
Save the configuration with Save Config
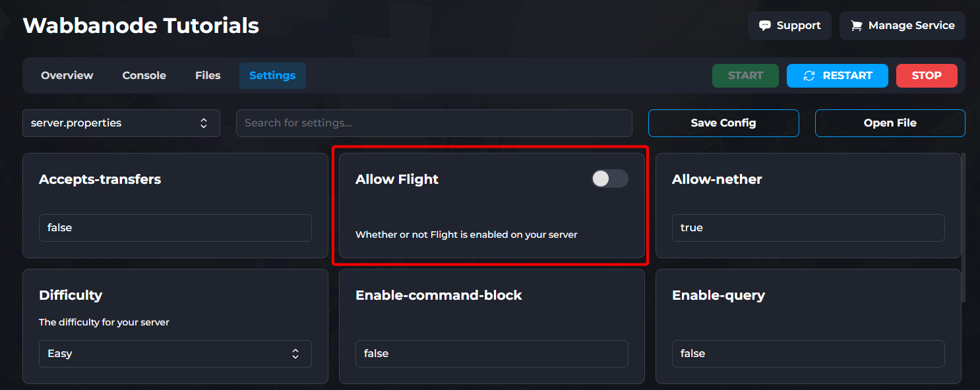723,123
